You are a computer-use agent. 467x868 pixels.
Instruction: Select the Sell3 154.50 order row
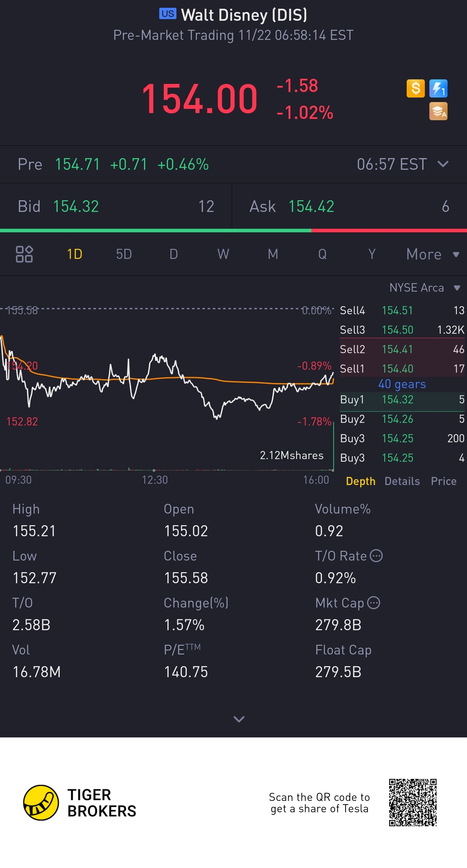click(x=402, y=330)
